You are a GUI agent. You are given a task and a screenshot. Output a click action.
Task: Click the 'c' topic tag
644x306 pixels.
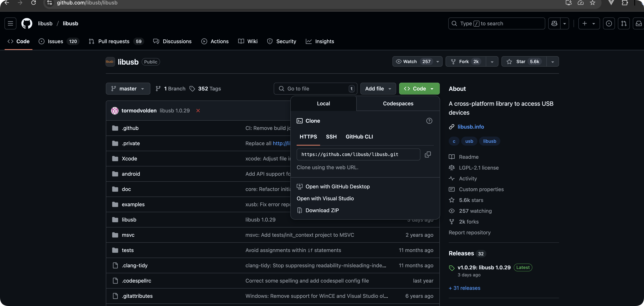tap(454, 141)
